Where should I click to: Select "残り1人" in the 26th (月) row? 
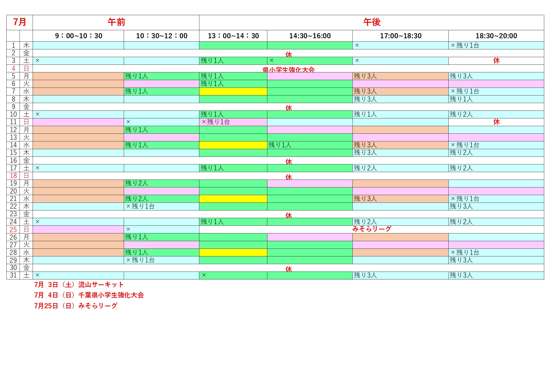[136, 237]
